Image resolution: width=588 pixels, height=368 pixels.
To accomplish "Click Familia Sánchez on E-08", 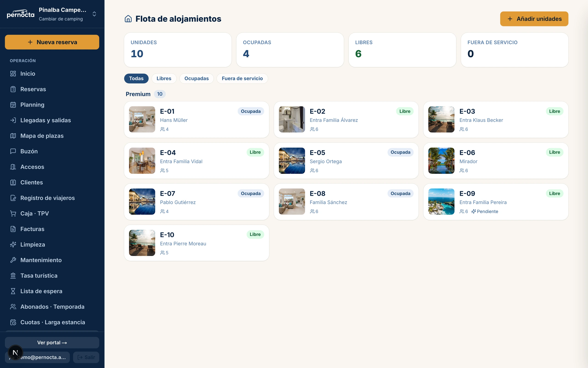I will (328, 202).
